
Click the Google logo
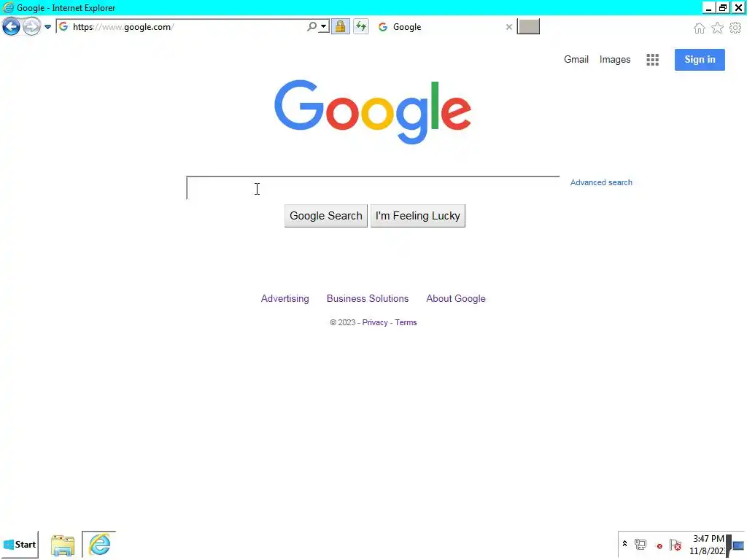coord(373,112)
